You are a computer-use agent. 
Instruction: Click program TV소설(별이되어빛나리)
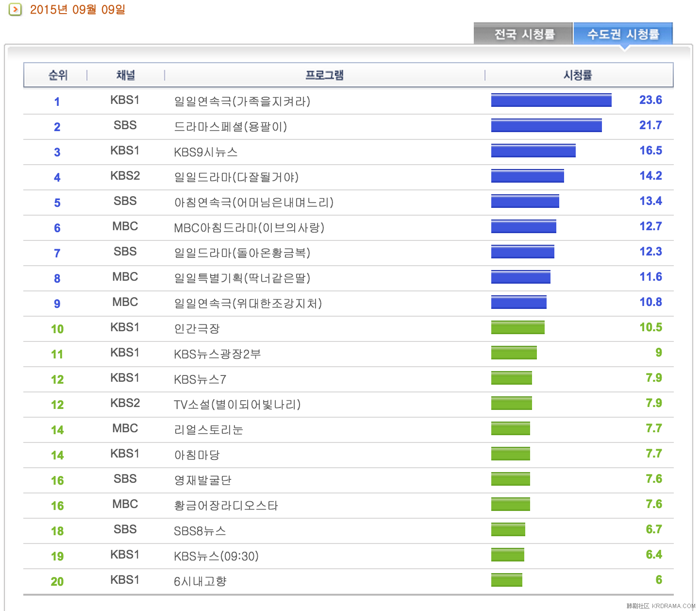[x=237, y=404]
